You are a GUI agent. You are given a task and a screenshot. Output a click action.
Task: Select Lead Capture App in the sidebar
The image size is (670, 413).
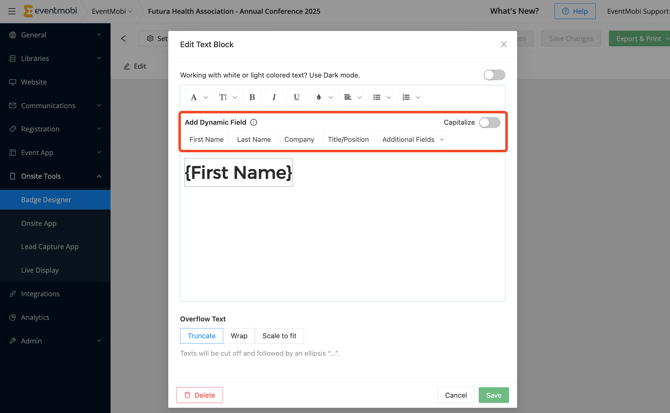50,246
